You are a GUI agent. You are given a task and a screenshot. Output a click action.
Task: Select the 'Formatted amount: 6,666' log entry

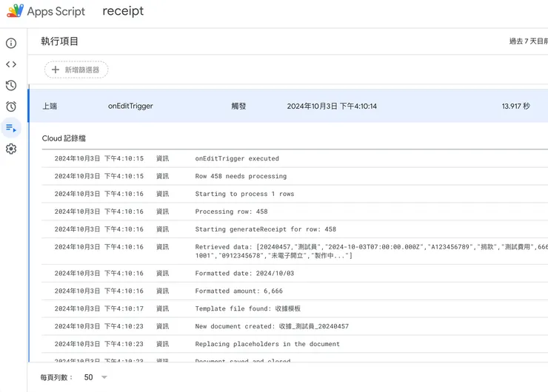coord(295,291)
